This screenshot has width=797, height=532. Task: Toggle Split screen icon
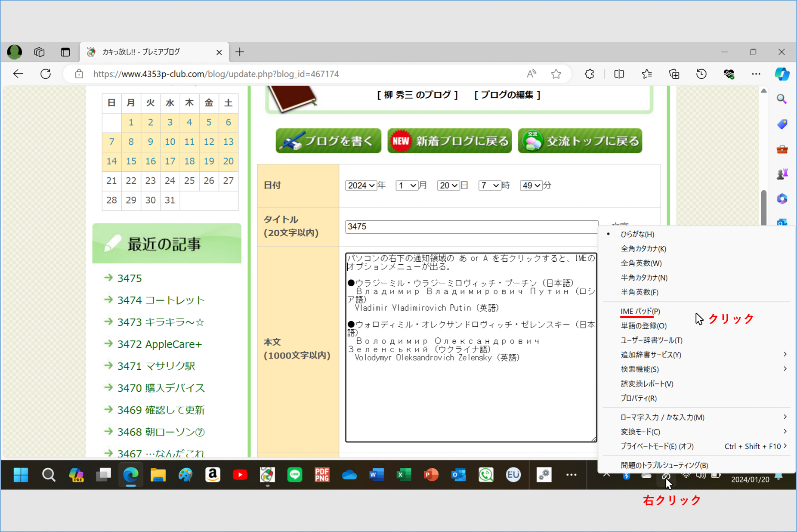coord(619,74)
